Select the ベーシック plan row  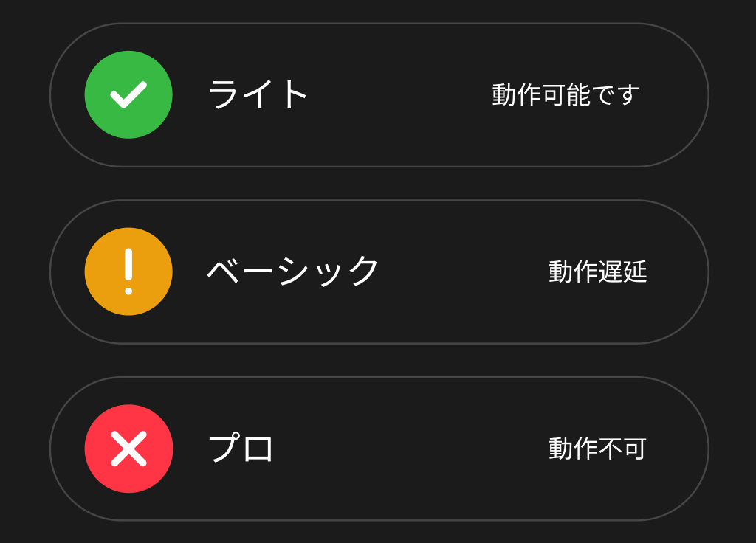(x=379, y=271)
